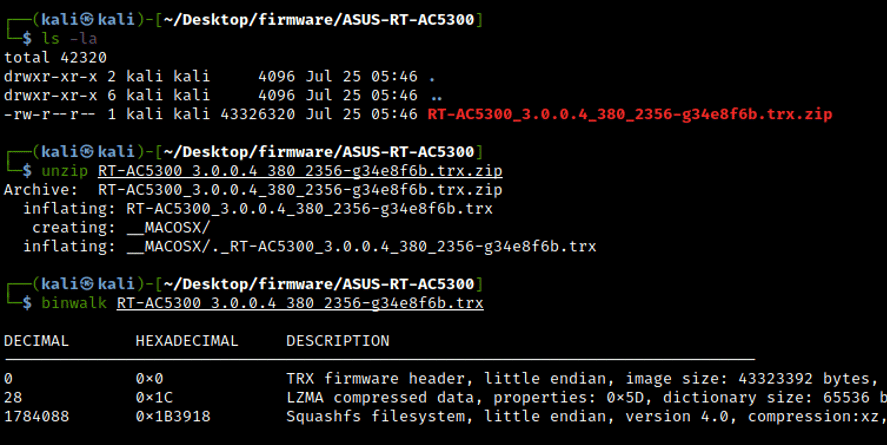Click the hex offset 0x1B3918

click(173, 416)
